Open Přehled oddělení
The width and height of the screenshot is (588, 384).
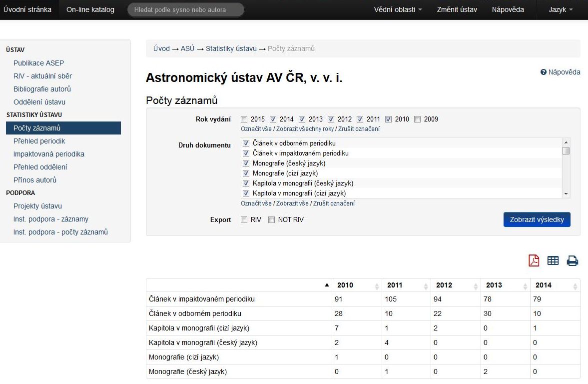40,167
